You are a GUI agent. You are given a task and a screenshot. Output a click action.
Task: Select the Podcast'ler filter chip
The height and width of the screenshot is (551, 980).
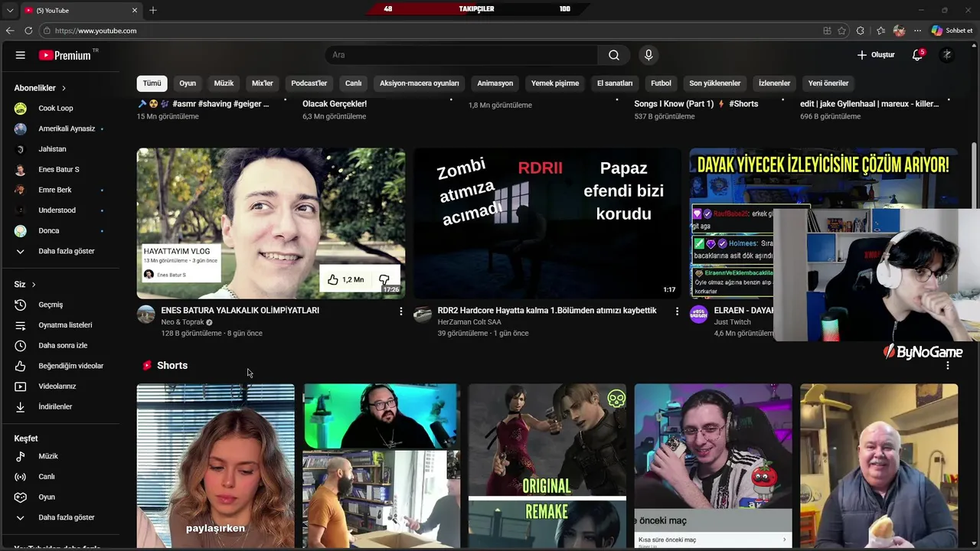[x=309, y=83]
